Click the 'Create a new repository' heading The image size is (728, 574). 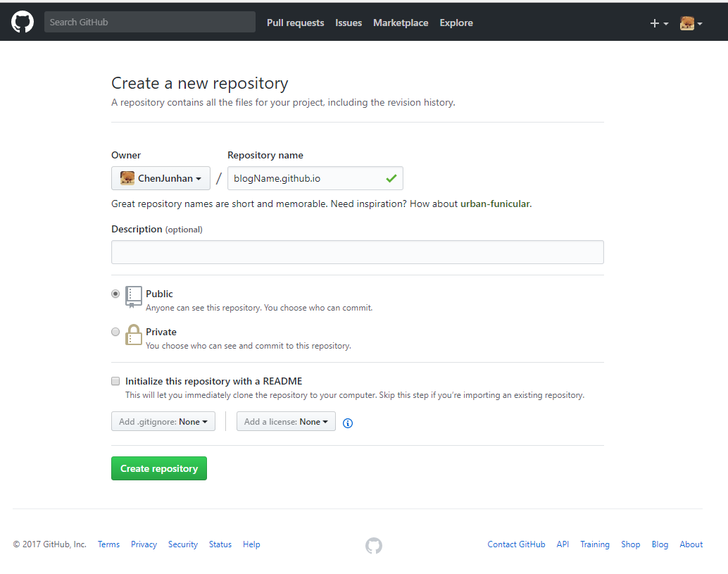(x=200, y=83)
